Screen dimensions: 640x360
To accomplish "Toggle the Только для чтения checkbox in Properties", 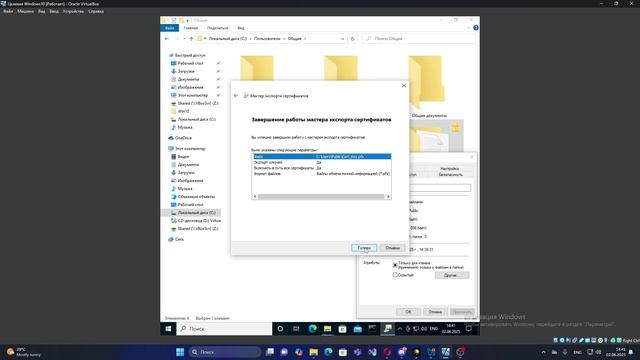I will click(395, 265).
